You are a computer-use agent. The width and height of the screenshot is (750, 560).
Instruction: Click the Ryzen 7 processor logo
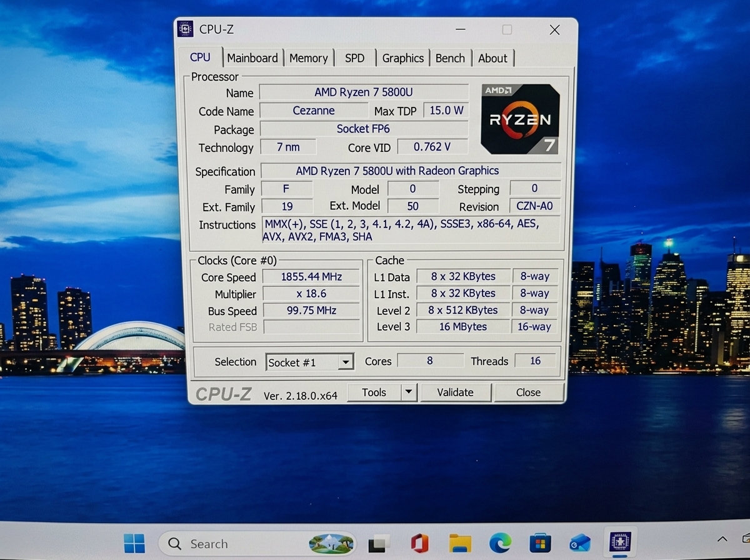click(519, 119)
